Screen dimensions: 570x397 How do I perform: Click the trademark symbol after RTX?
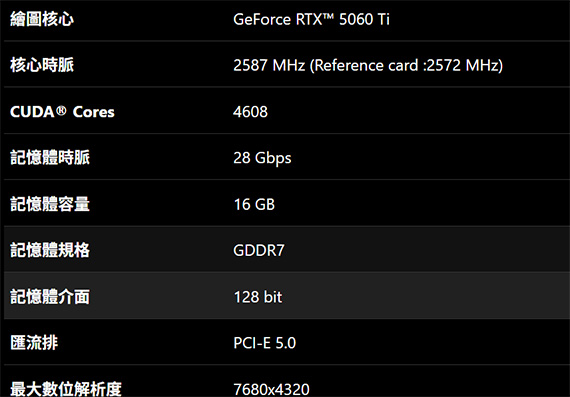click(328, 17)
